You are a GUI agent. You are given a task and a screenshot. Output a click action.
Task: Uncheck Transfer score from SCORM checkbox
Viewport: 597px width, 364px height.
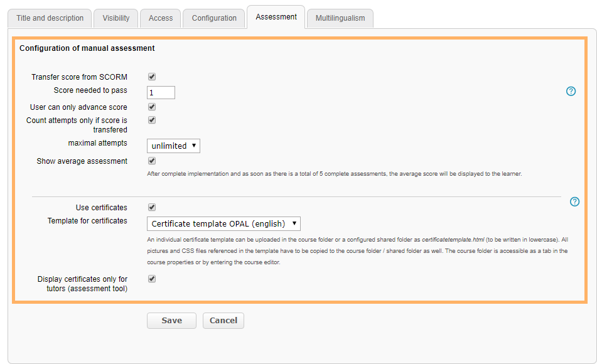click(152, 77)
